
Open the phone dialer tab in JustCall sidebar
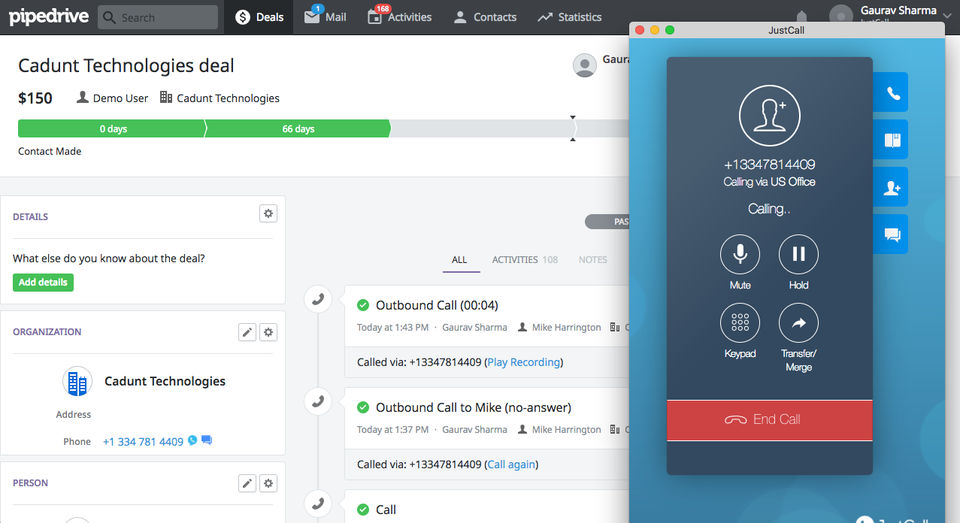(892, 92)
